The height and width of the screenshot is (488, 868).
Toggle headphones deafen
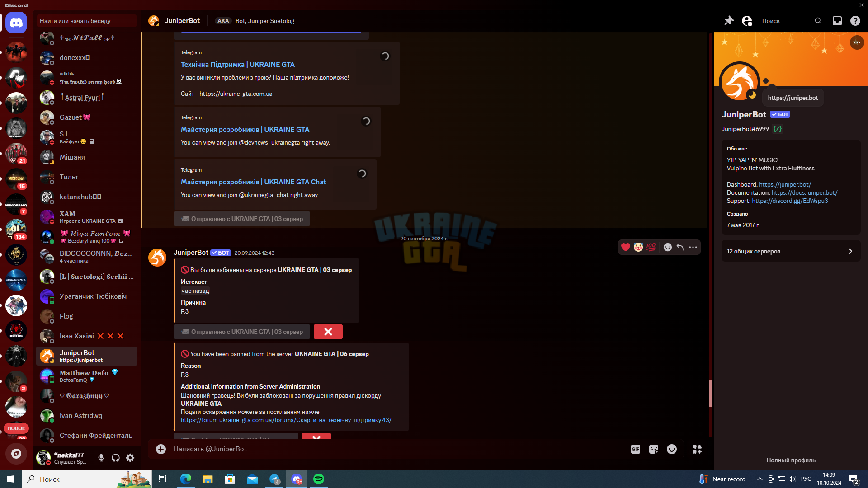click(116, 458)
